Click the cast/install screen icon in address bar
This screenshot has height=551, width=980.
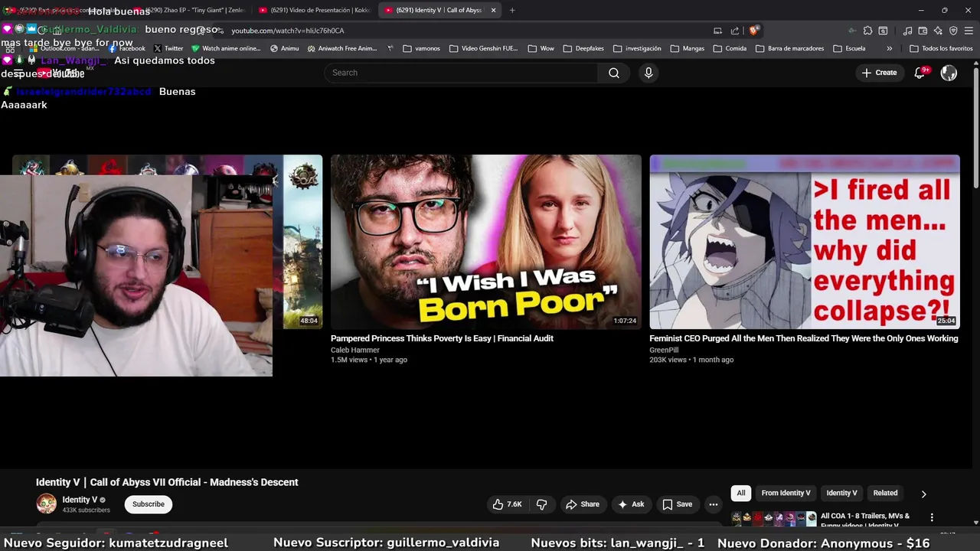tap(717, 31)
